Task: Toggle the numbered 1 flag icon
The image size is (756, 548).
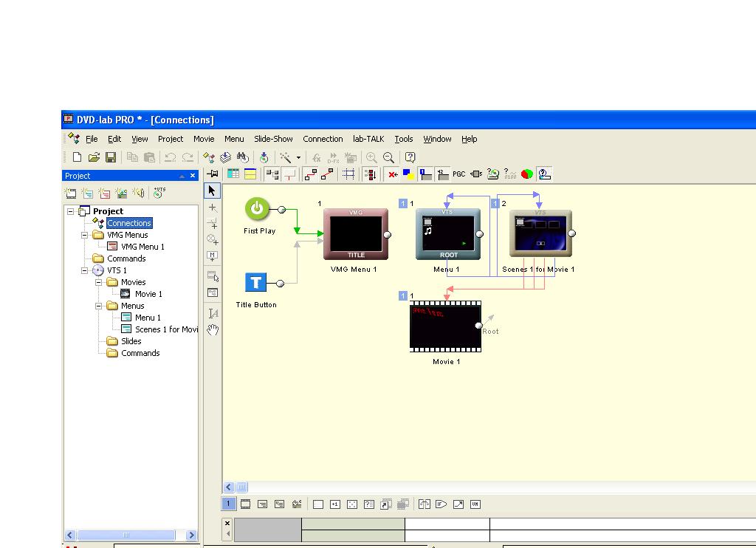Action: [x=426, y=174]
